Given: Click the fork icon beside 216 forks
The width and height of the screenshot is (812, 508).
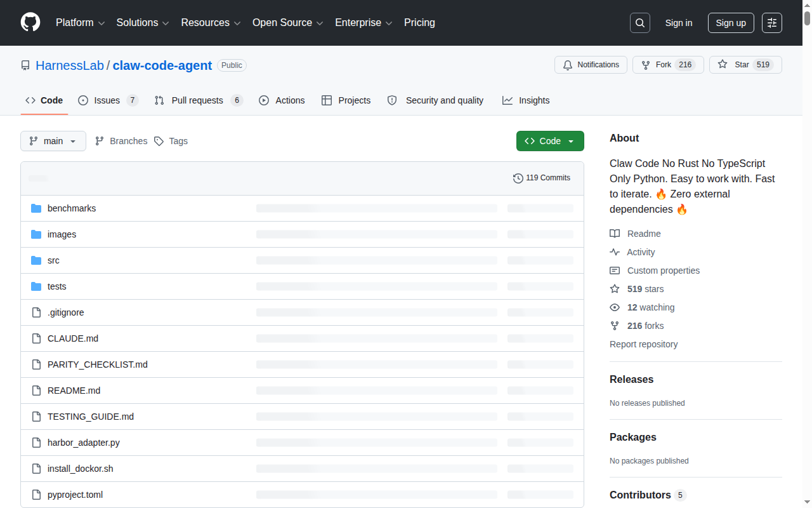Looking at the screenshot, I should (615, 326).
